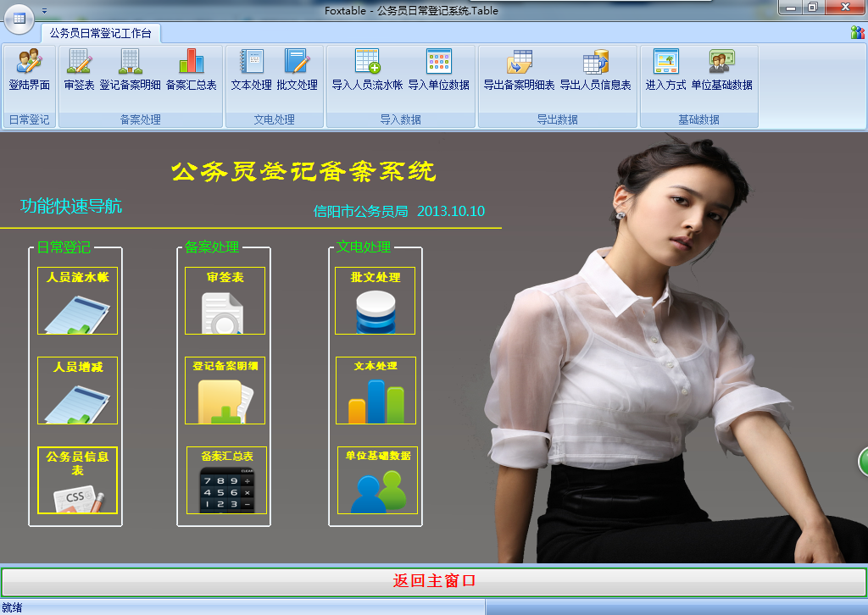868x615 pixels.
Task: Open 进入方式 ribbon icon
Action: [x=666, y=69]
